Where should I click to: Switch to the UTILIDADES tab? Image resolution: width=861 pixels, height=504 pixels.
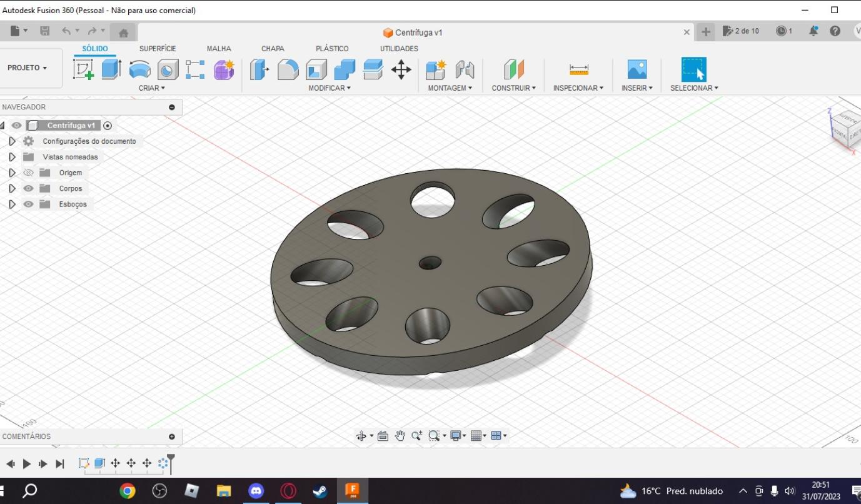point(399,49)
